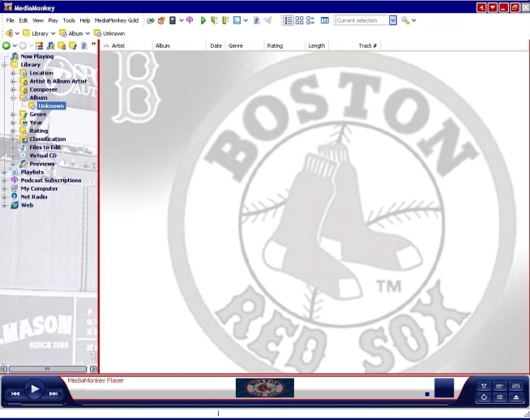Image resolution: width=530 pixels, height=420 pixels.
Task: Click the eject button in player panel
Action: (515, 397)
